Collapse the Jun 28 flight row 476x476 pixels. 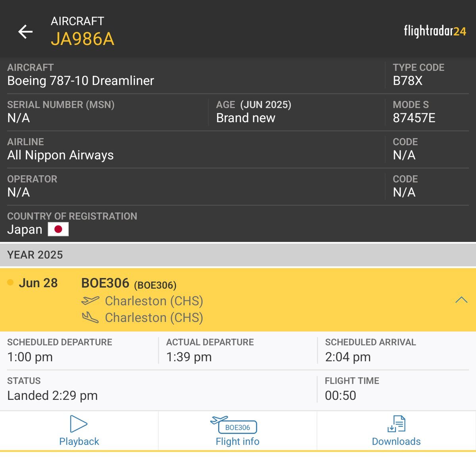[x=461, y=300]
